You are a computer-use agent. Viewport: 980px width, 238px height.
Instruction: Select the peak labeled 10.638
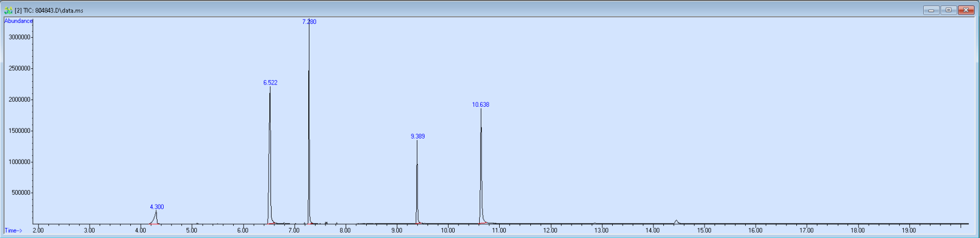point(481,105)
